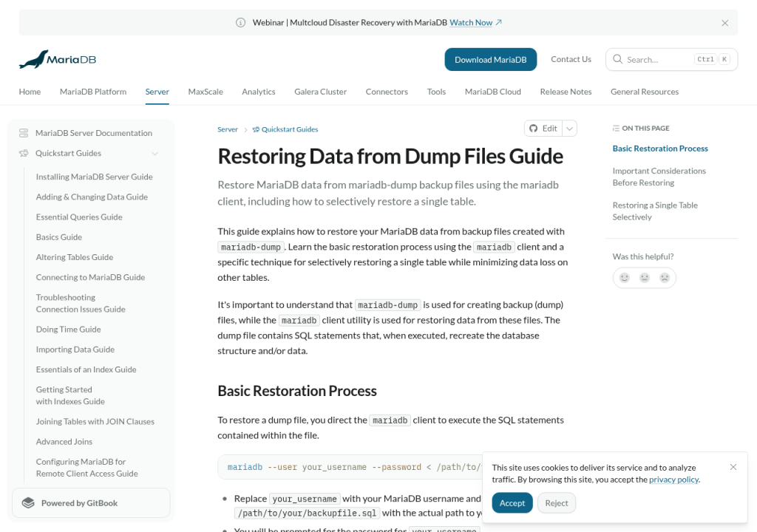Open the Advanced Joins page
Viewport: 757px width, 532px height.
pyautogui.click(x=64, y=442)
